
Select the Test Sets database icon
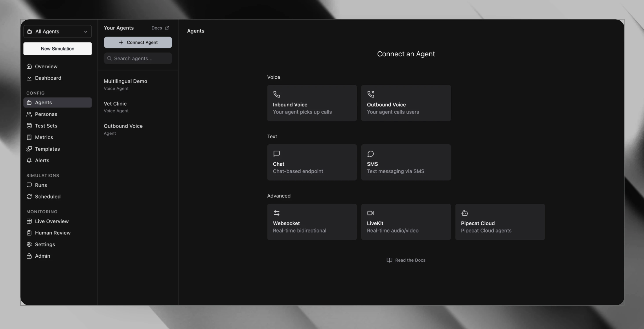(x=29, y=126)
